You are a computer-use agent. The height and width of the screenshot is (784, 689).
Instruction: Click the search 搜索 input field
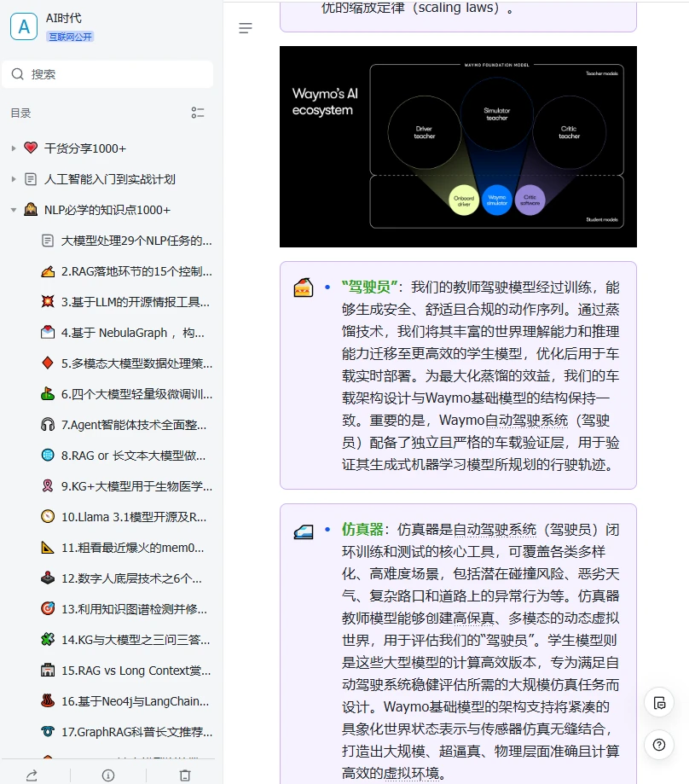point(107,74)
